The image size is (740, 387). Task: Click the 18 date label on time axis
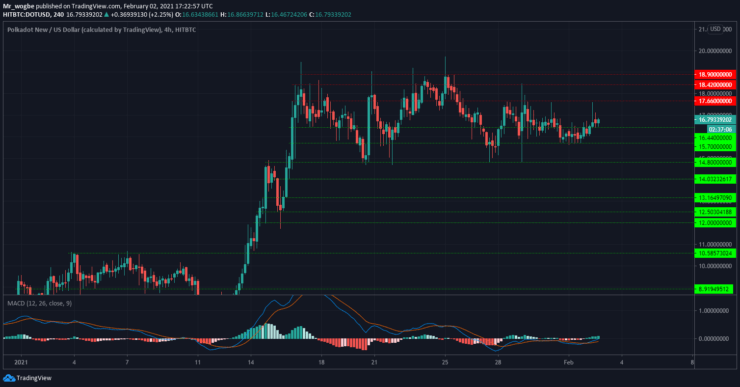(x=321, y=362)
